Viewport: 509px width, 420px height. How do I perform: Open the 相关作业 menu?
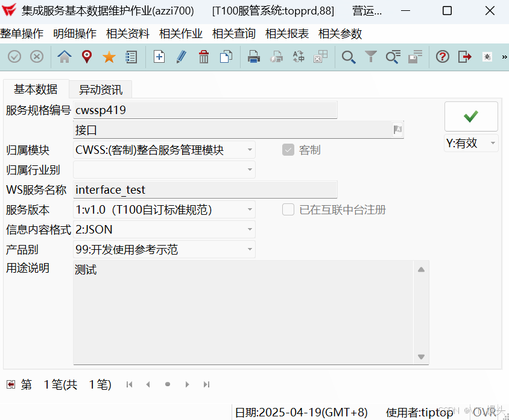181,33
